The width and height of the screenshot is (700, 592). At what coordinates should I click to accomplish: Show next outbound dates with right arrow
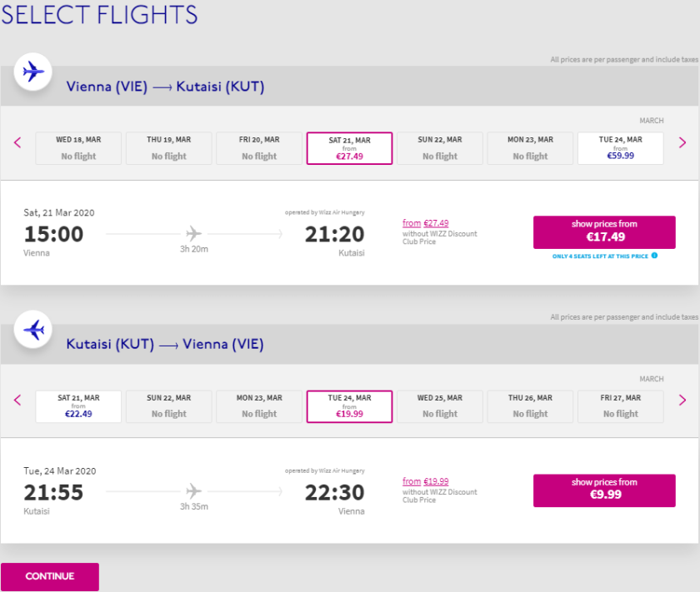[x=682, y=142]
